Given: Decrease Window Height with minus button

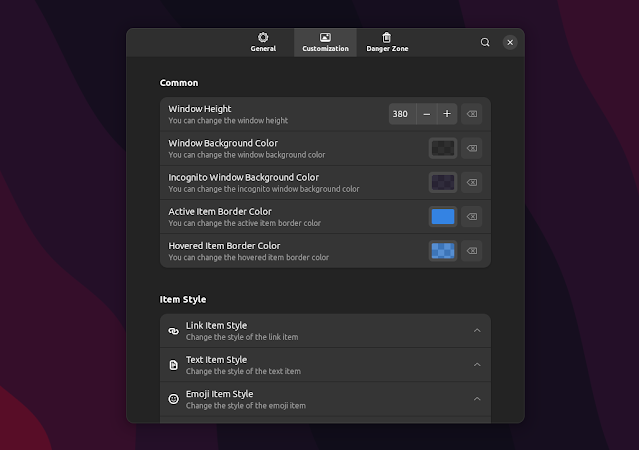Looking at the screenshot, I should [x=427, y=114].
